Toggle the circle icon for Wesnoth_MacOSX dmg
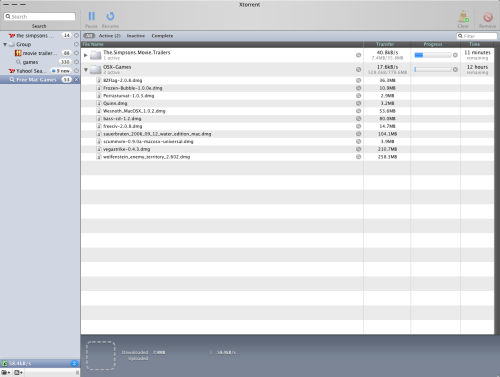 point(358,111)
